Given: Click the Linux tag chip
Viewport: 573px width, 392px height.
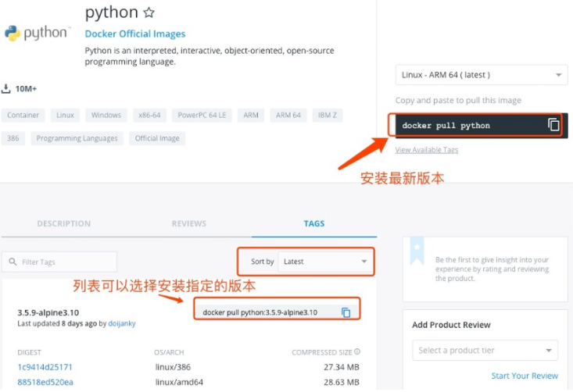Looking at the screenshot, I should pos(65,116).
